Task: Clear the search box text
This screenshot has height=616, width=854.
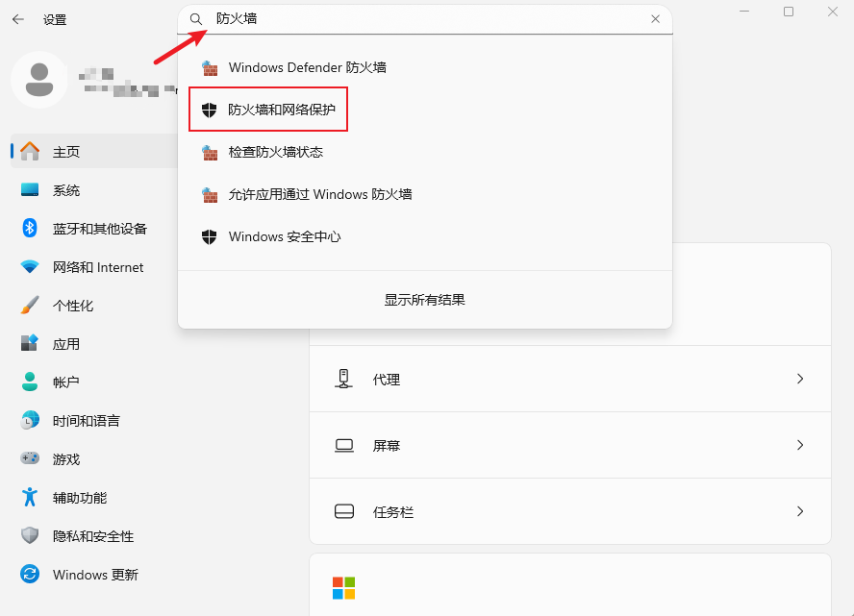Action: click(x=655, y=19)
